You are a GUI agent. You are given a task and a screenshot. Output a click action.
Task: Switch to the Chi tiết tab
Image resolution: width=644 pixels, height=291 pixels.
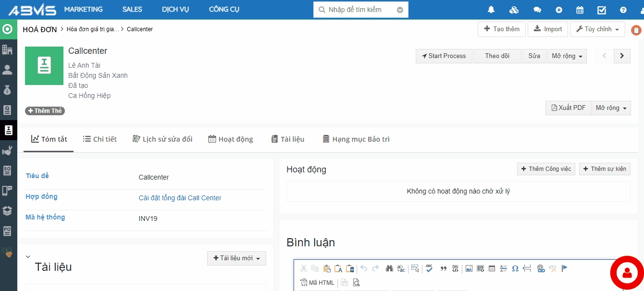pyautogui.click(x=100, y=139)
